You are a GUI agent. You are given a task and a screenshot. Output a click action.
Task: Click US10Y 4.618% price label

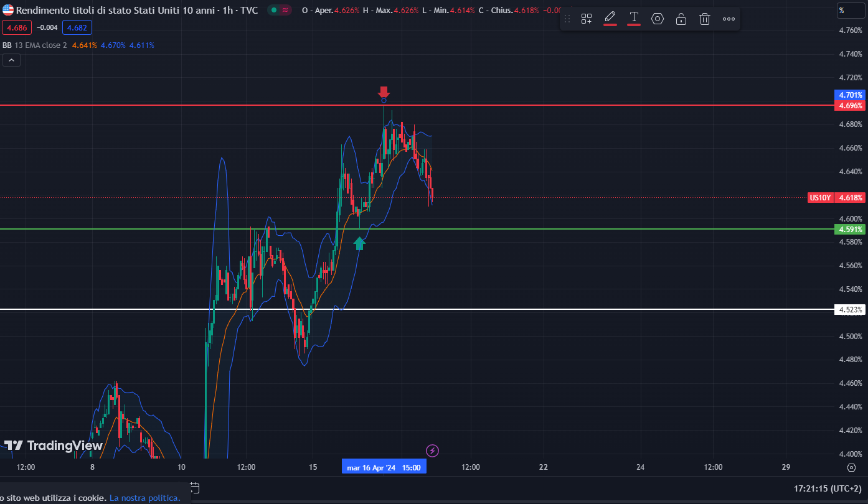point(836,198)
